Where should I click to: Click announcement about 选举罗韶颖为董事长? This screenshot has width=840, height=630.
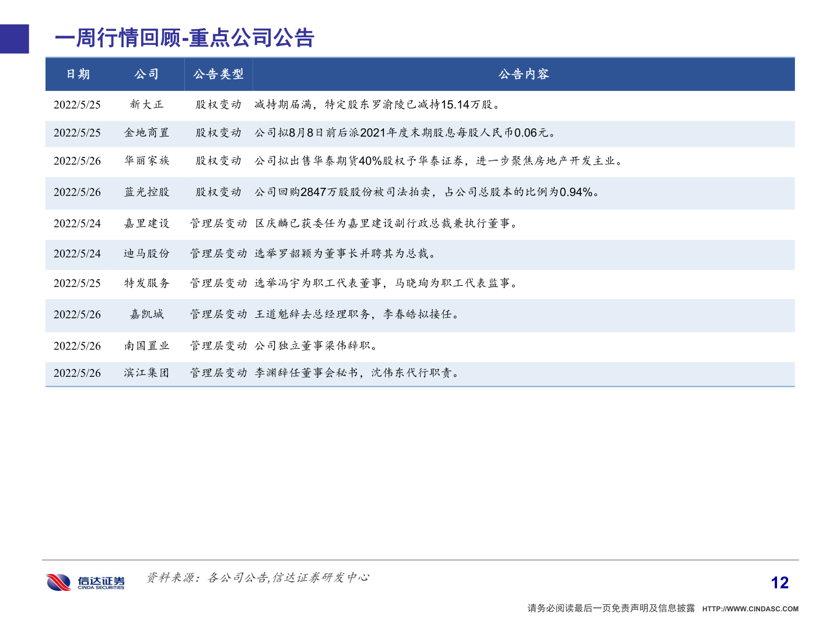point(345,254)
